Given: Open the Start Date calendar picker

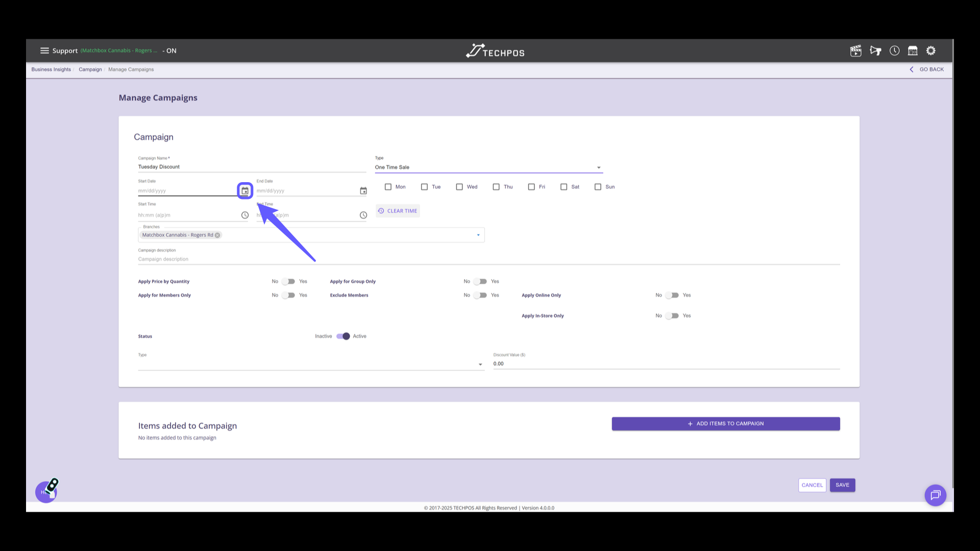Looking at the screenshot, I should pos(245,191).
